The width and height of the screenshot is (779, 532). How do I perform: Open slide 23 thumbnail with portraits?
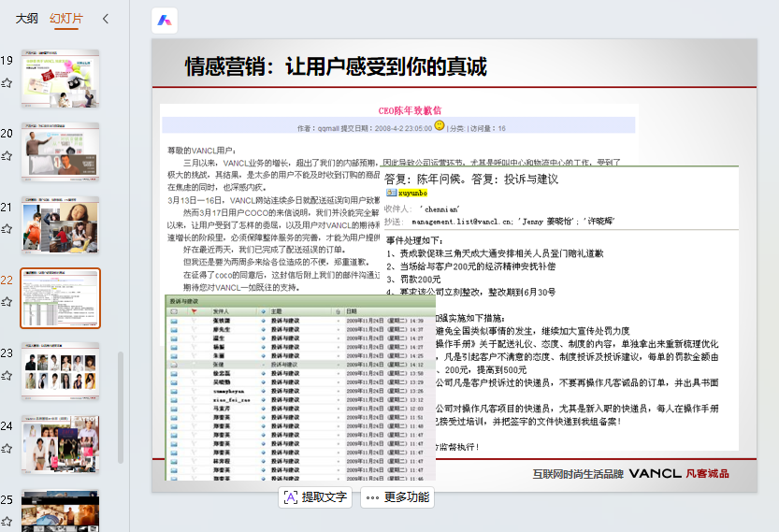(60, 371)
